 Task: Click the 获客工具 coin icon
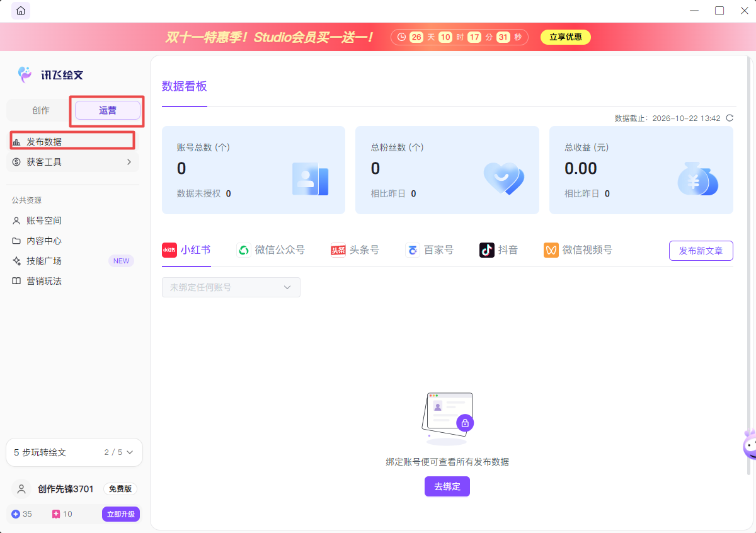(16, 162)
